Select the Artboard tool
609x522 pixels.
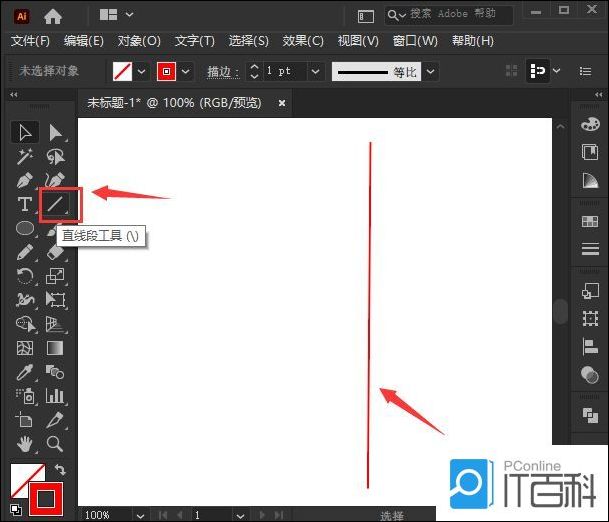click(x=24, y=420)
